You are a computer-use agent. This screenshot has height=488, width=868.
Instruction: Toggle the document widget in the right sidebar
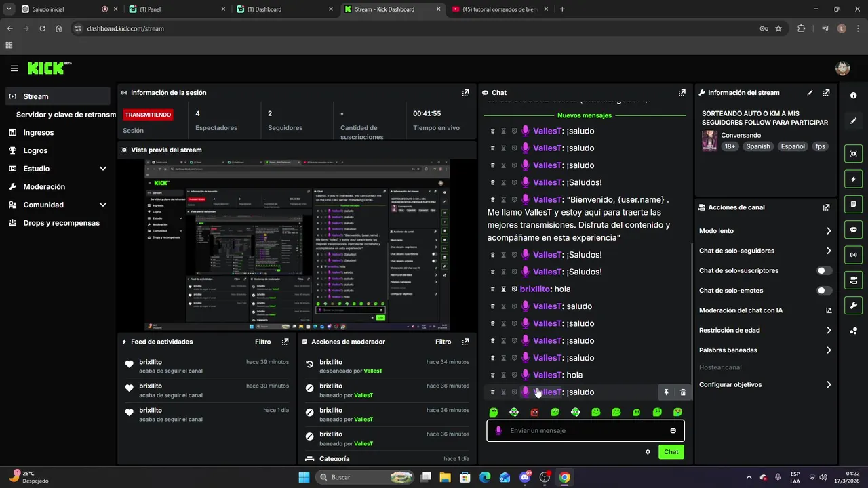click(853, 204)
